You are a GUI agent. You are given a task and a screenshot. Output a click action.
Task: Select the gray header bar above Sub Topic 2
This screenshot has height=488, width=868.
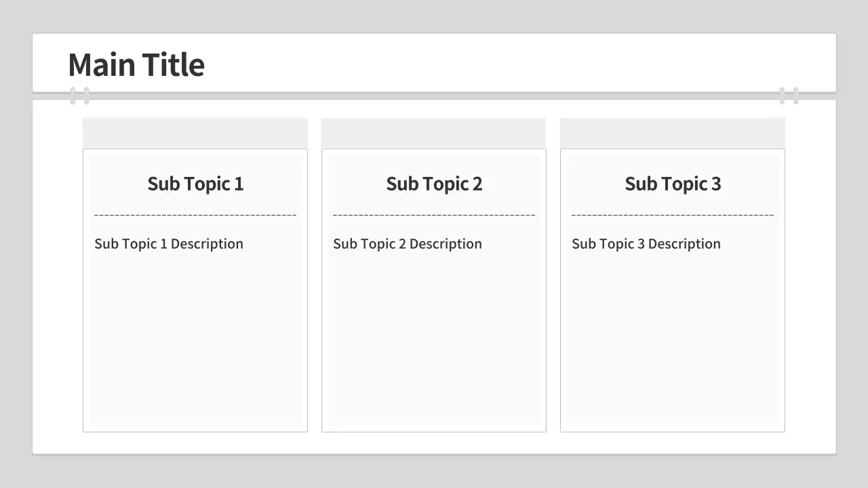(x=434, y=133)
